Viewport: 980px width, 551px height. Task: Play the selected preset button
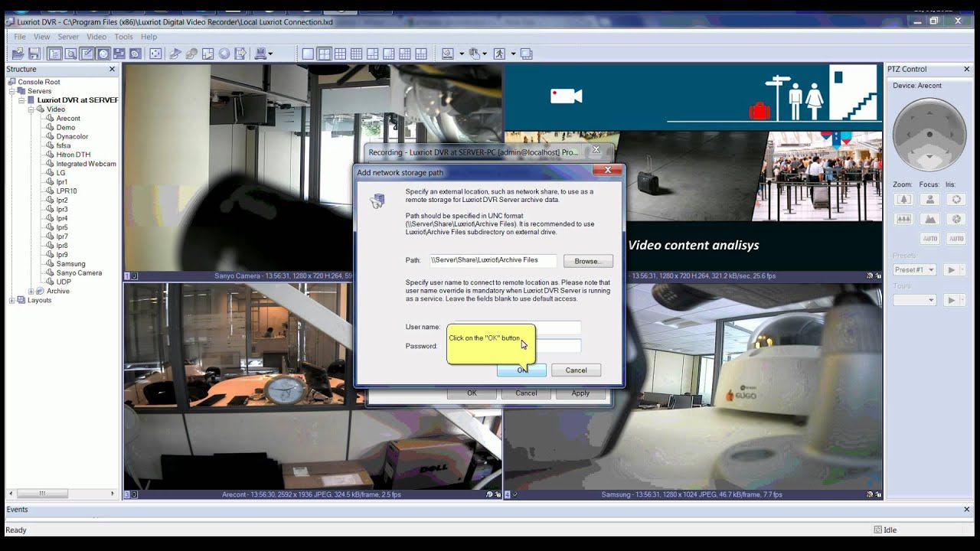(951, 270)
